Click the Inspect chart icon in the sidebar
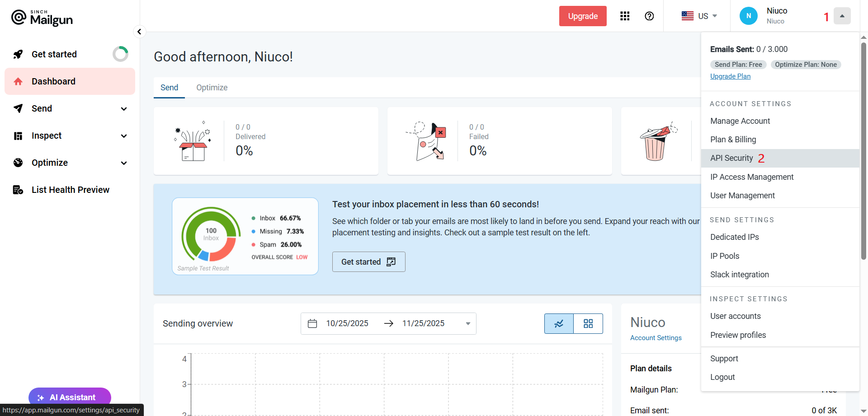 pyautogui.click(x=18, y=136)
